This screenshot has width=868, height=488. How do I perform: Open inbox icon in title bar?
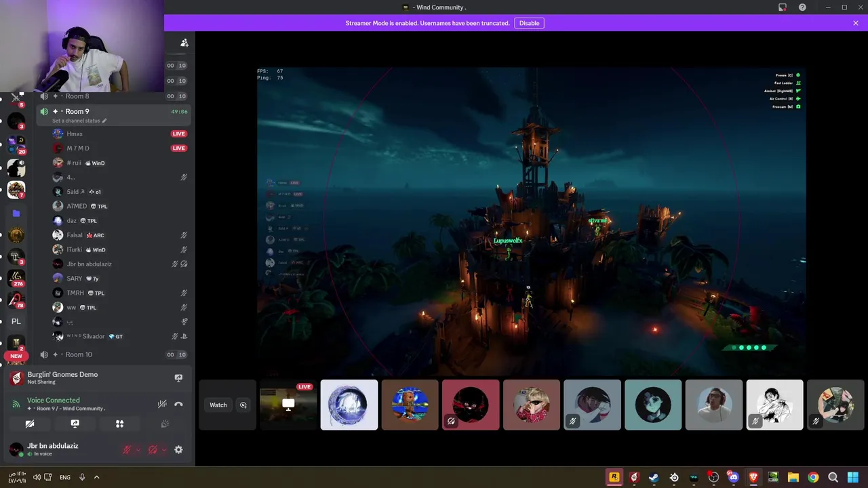click(783, 7)
